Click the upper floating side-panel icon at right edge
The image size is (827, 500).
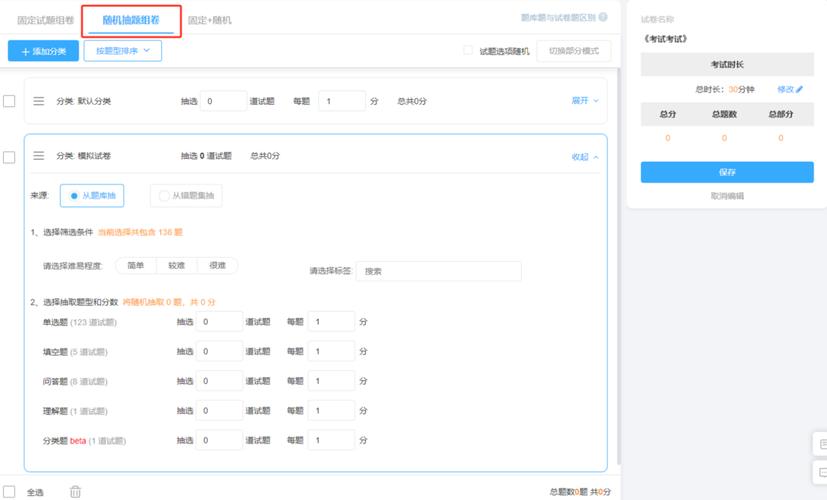tap(822, 444)
